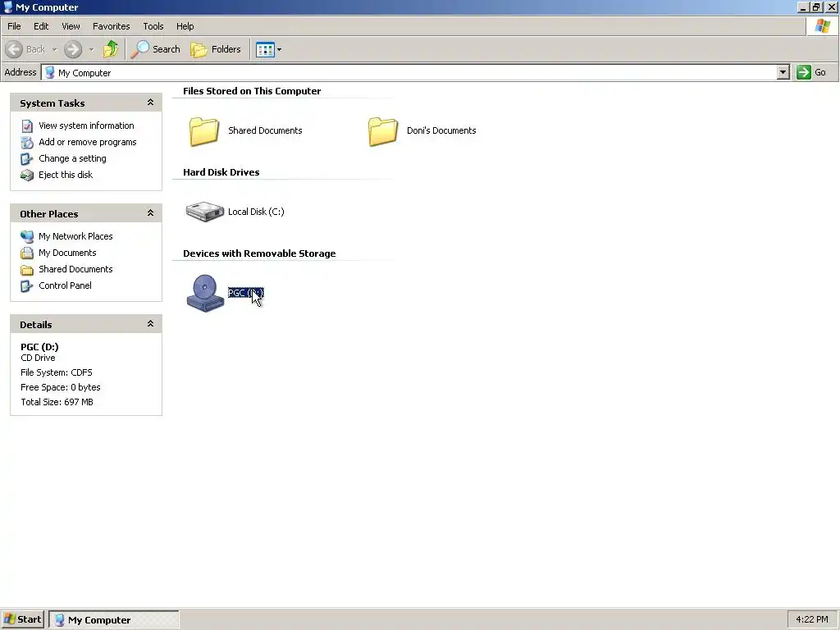Open Back history dropdown arrow
Viewport: 840px width, 630px height.
pyautogui.click(x=54, y=50)
